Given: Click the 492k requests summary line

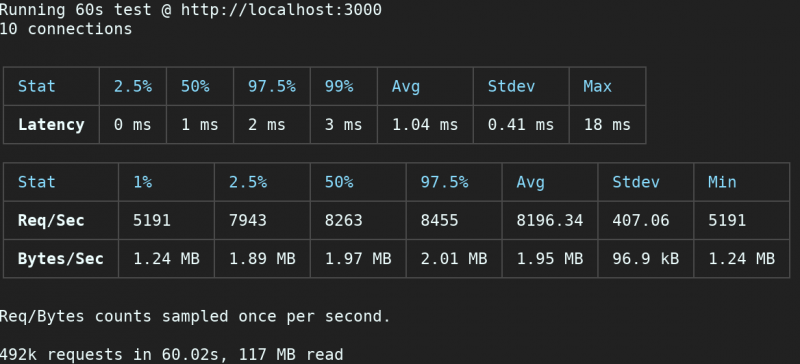Looking at the screenshot, I should tap(171, 354).
